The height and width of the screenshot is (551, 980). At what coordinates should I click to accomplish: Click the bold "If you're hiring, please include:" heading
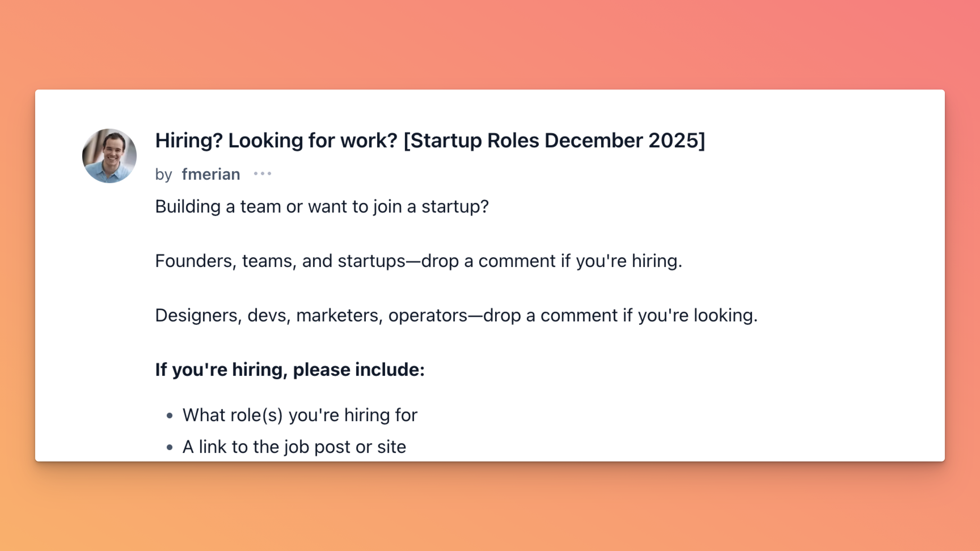pos(290,370)
